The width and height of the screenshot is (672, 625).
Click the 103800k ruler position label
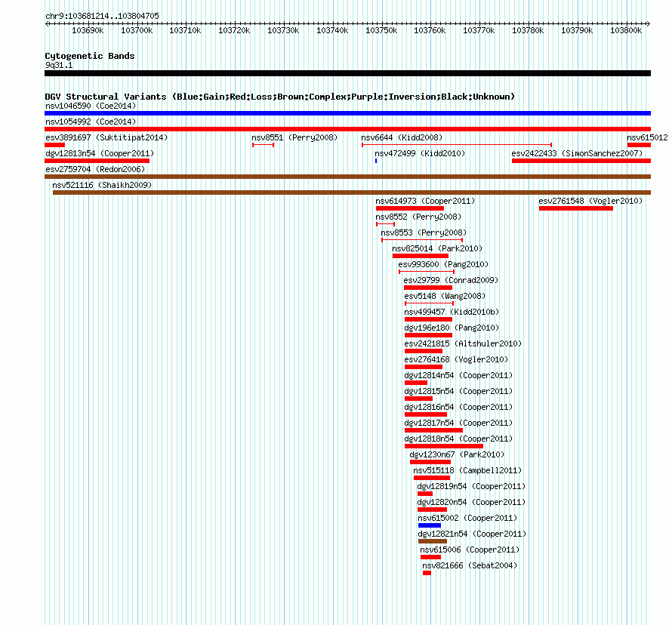626,30
